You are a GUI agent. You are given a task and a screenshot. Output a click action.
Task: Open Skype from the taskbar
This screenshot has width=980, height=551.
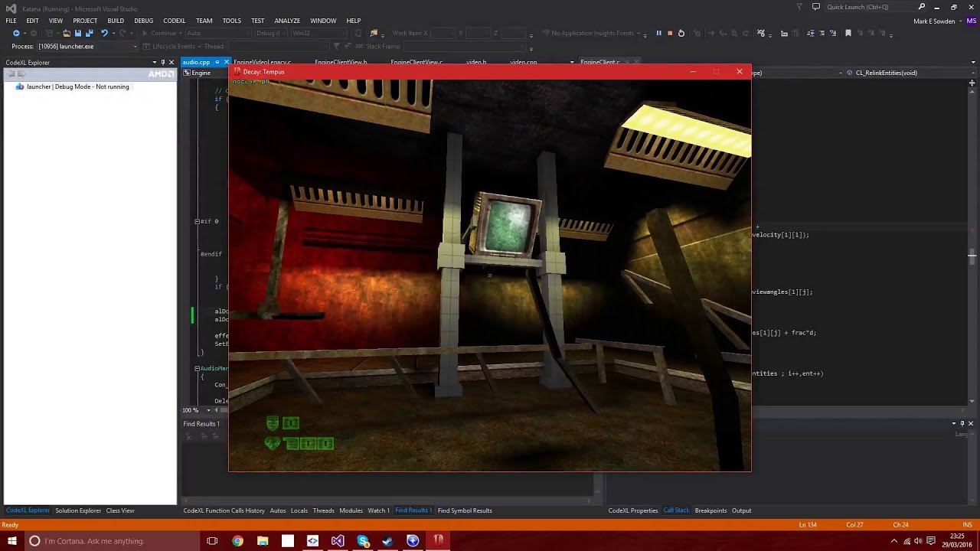[x=363, y=541]
